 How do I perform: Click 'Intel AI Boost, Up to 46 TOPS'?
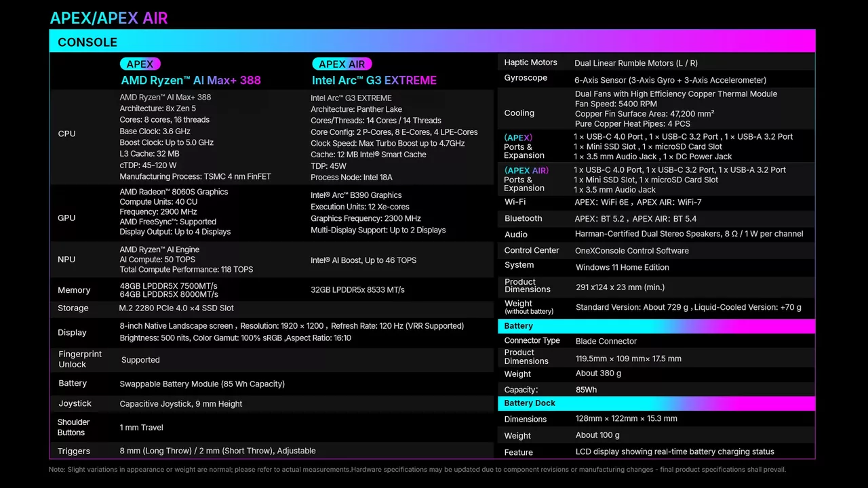click(363, 260)
